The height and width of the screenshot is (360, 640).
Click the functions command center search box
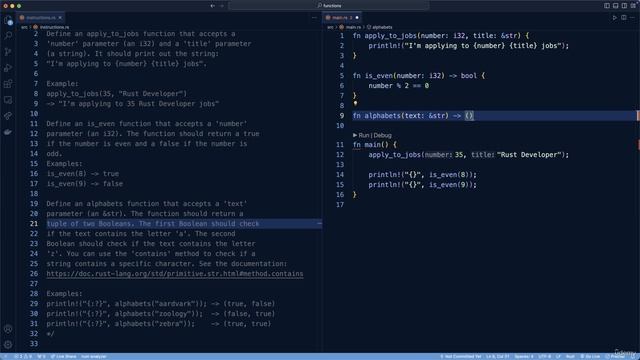pos(329,6)
